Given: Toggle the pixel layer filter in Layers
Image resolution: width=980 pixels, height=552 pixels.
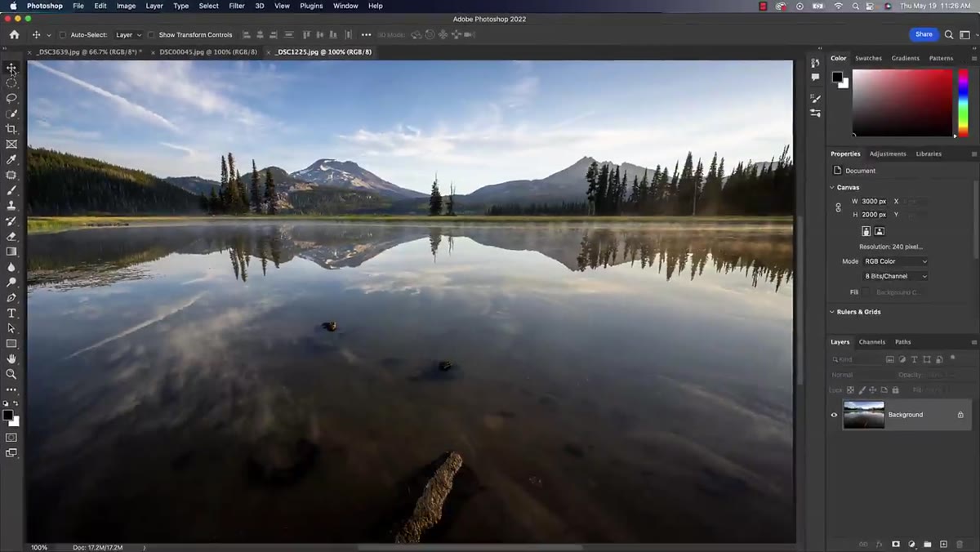Looking at the screenshot, I should point(890,359).
